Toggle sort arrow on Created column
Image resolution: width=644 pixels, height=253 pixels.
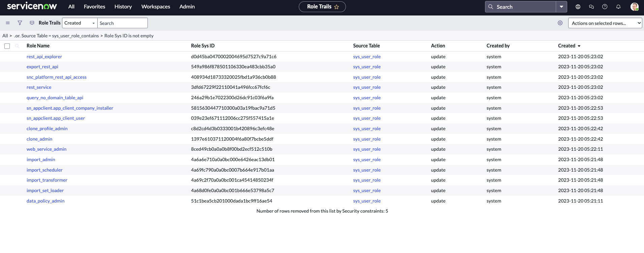tap(579, 46)
